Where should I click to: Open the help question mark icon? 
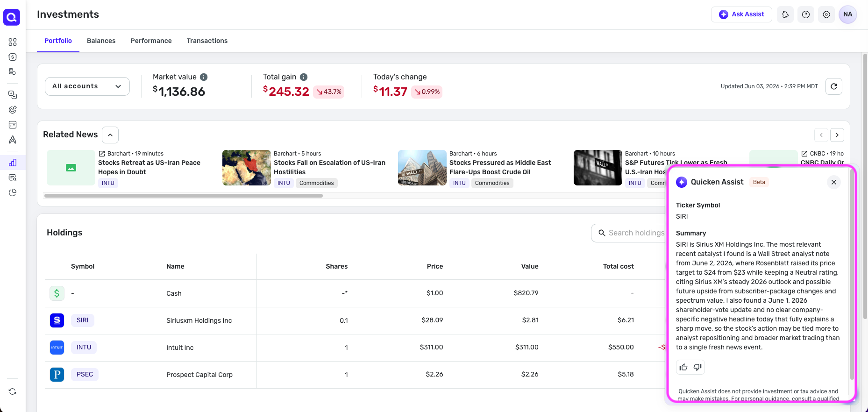[806, 14]
